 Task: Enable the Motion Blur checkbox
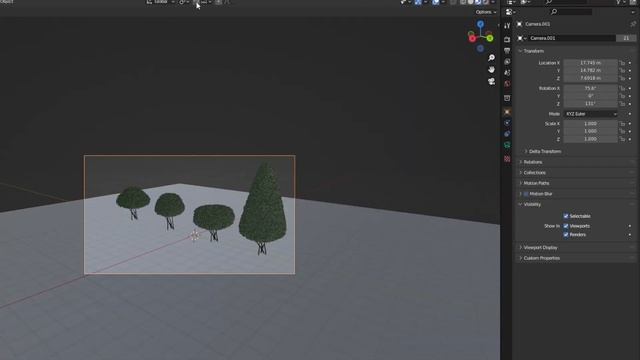click(x=526, y=194)
